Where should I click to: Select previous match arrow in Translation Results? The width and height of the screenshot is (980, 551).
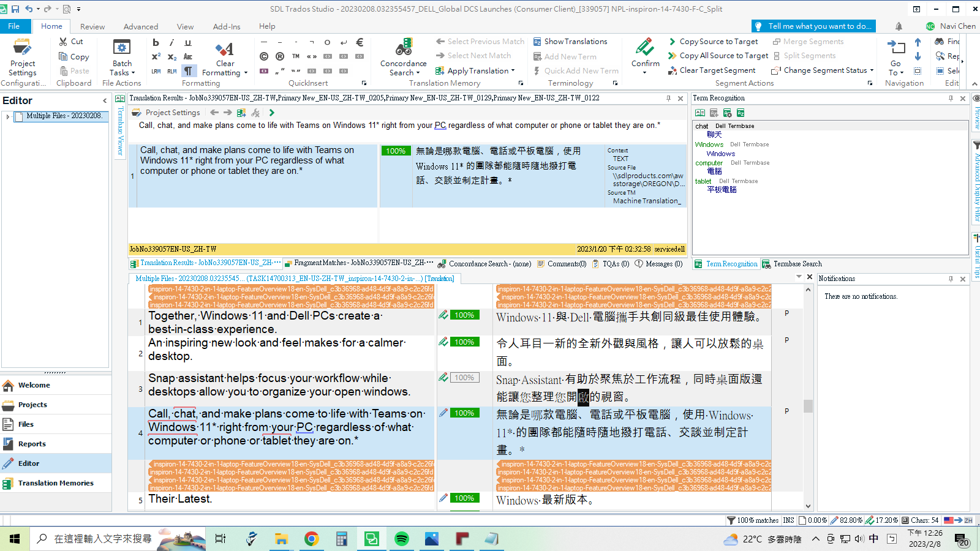pos(214,113)
